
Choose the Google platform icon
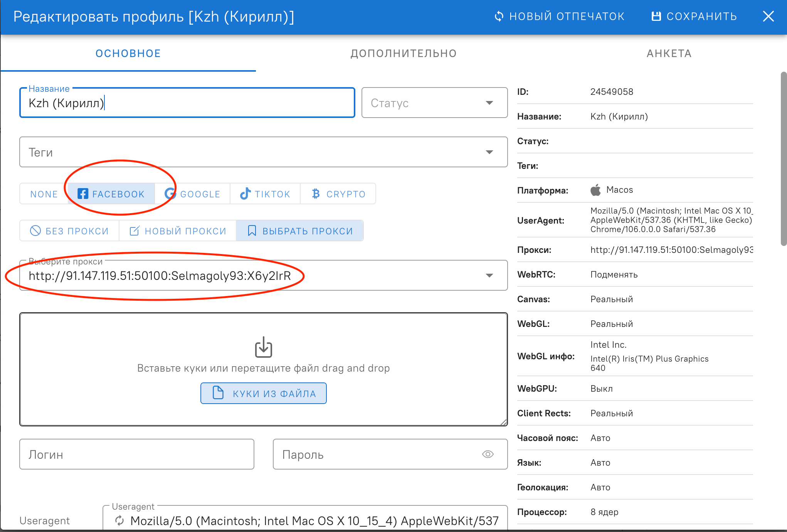pyautogui.click(x=170, y=194)
